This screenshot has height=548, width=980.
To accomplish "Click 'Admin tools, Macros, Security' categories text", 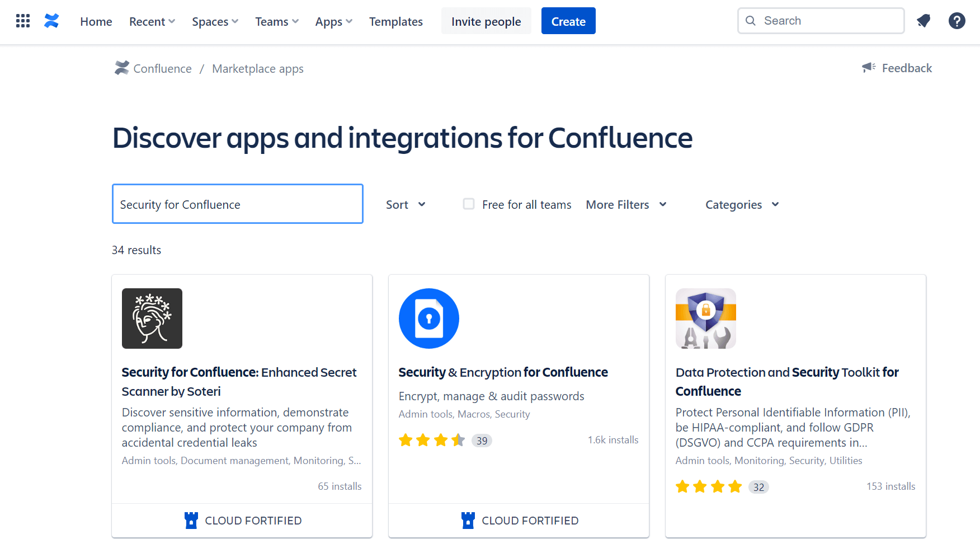I will (464, 414).
